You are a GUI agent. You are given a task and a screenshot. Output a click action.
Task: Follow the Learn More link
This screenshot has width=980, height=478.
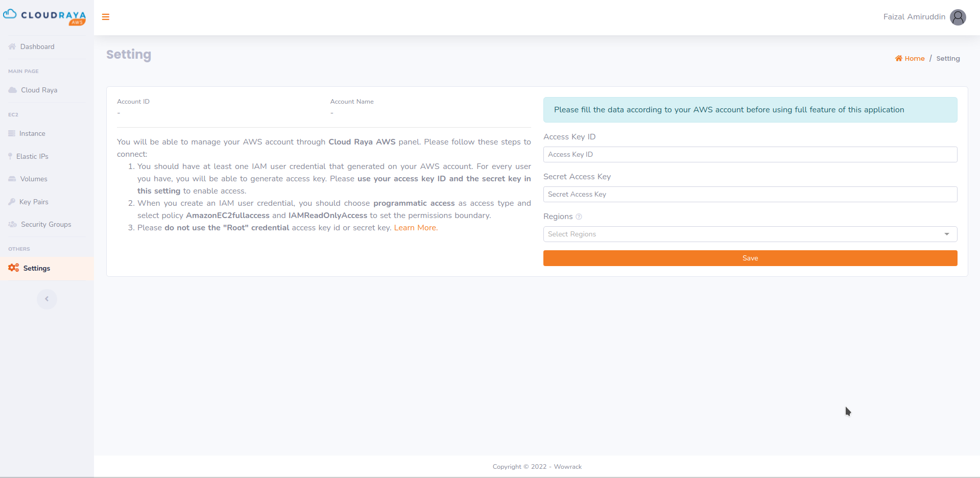416,228
